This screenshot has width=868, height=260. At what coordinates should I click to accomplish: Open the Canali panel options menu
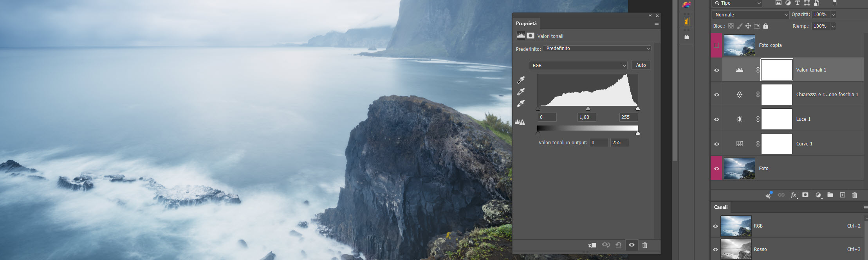[x=866, y=207]
